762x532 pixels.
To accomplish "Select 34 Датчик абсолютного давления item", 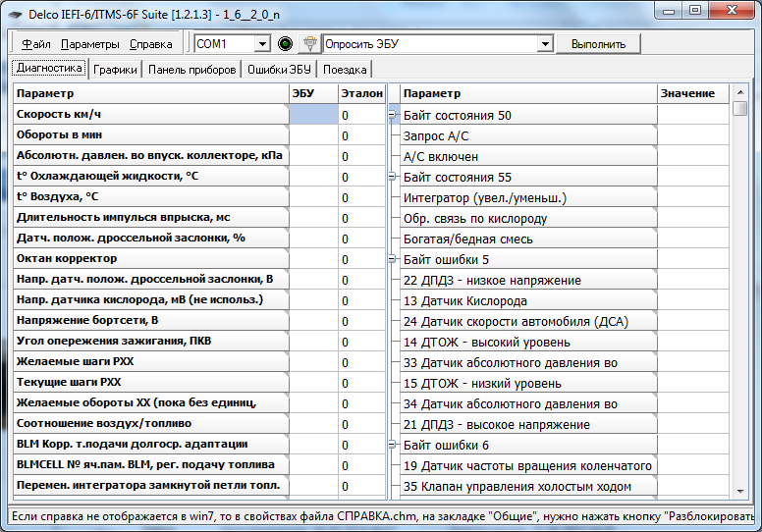I will coord(528,403).
